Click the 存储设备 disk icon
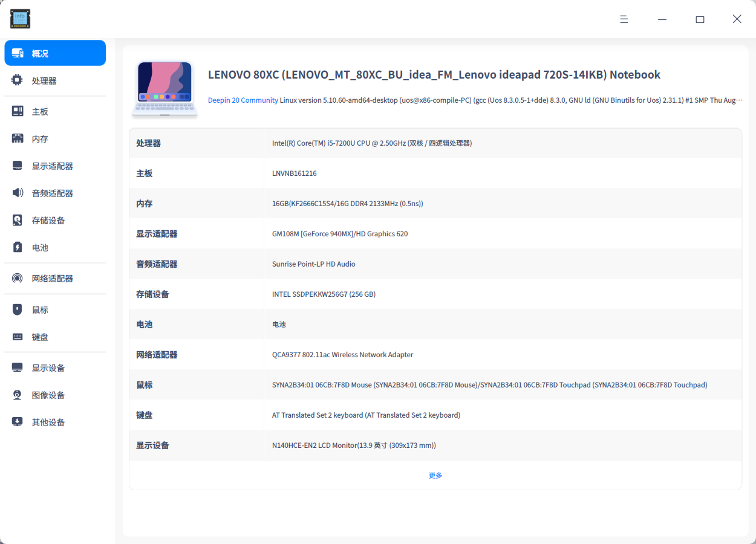This screenshot has height=544, width=756. 18,220
